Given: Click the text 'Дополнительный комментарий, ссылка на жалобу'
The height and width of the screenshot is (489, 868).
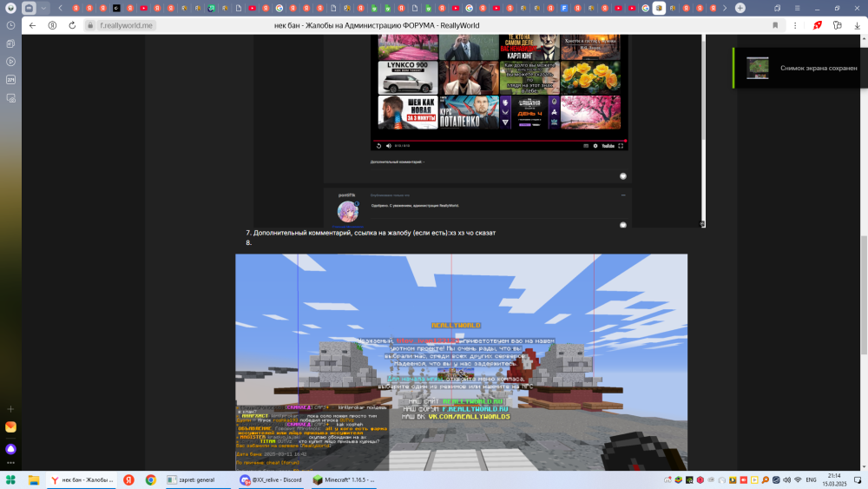Looking at the screenshot, I should coord(332,233).
